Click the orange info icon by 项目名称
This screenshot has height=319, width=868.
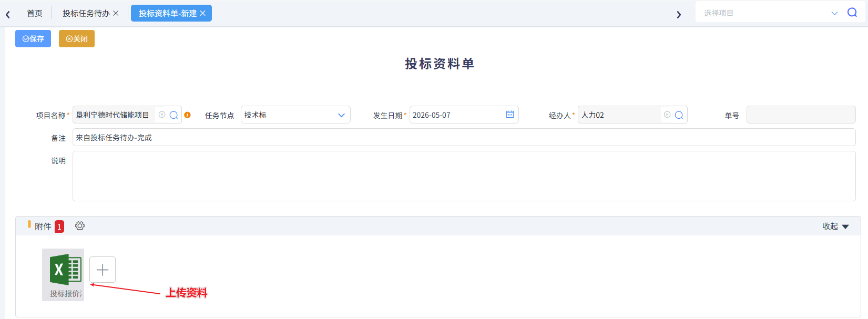click(188, 115)
